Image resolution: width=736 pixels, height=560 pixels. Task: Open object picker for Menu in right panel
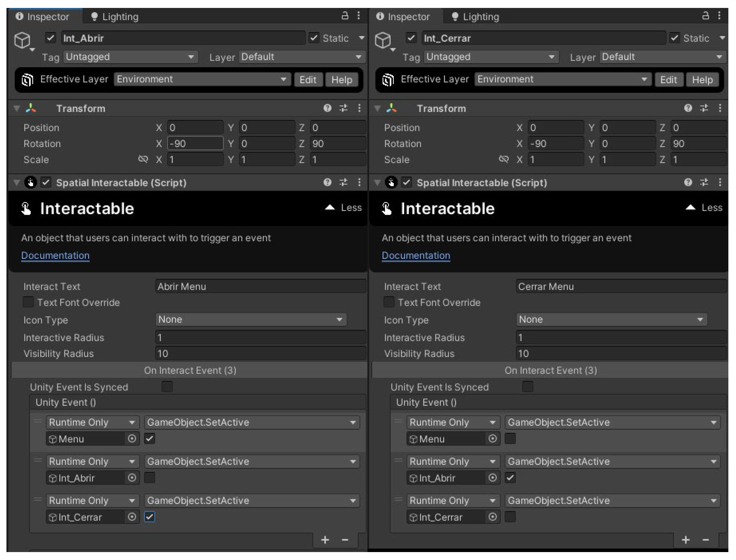coord(493,438)
